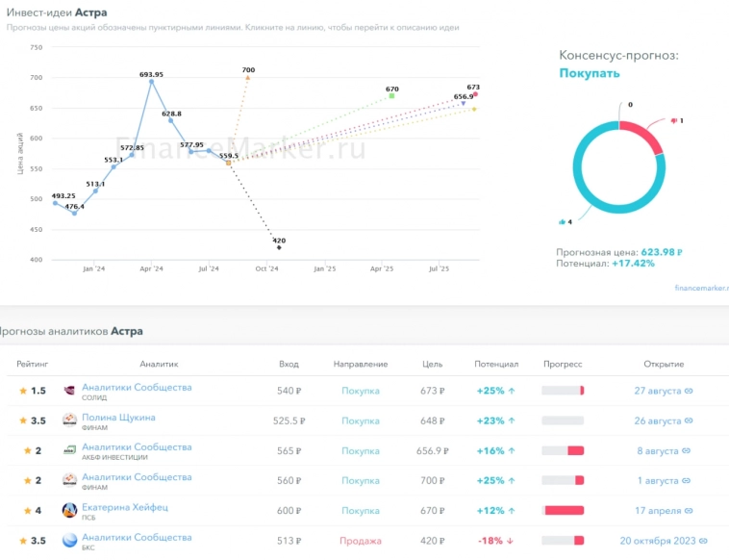
Task: Open the idea dated 8 августа
Action: tap(658, 450)
